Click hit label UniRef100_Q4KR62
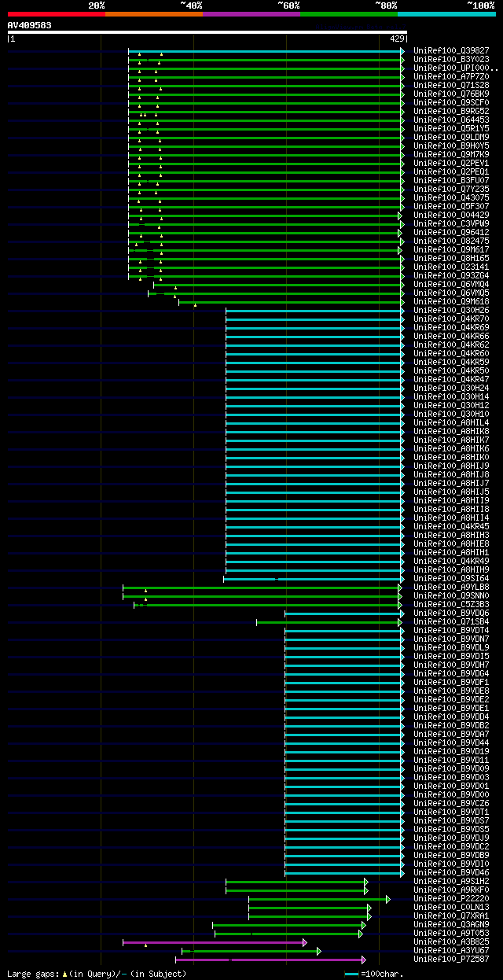The width and height of the screenshot is (503, 980). click(451, 345)
